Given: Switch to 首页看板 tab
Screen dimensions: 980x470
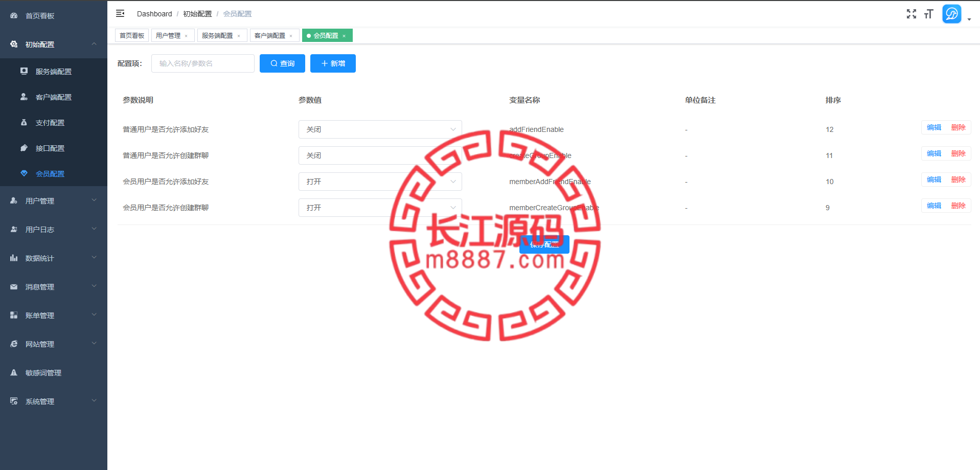Looking at the screenshot, I should click(132, 35).
